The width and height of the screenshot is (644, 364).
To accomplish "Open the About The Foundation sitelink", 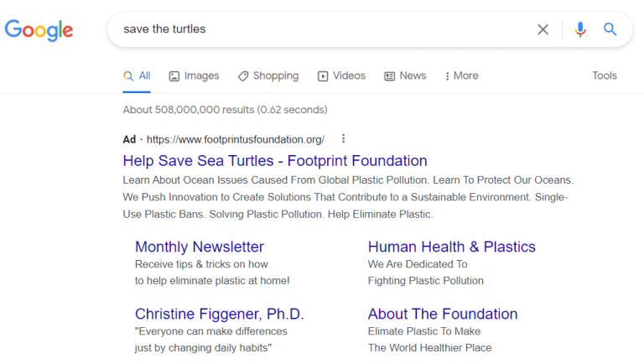I will pos(443,314).
